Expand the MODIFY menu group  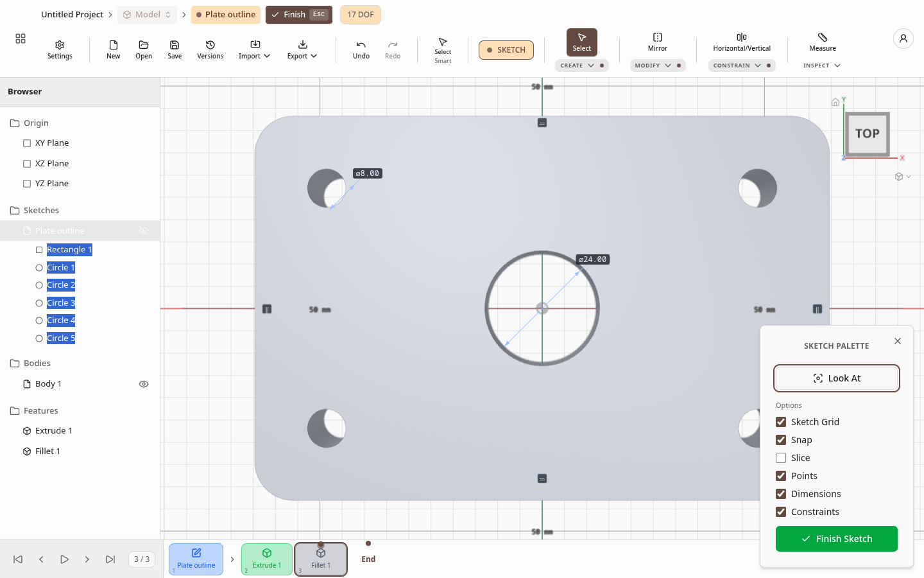click(x=658, y=66)
